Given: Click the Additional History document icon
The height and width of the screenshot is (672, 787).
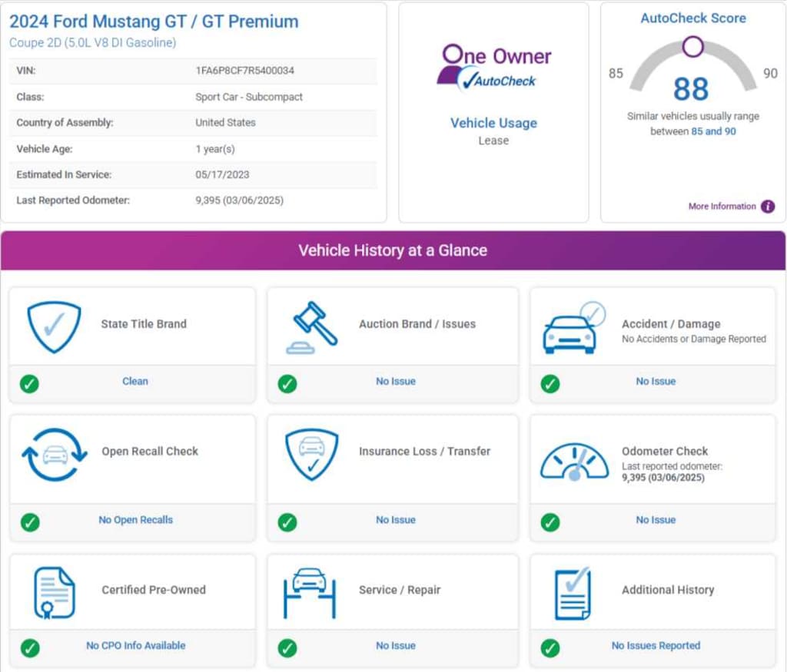Looking at the screenshot, I should [573, 593].
